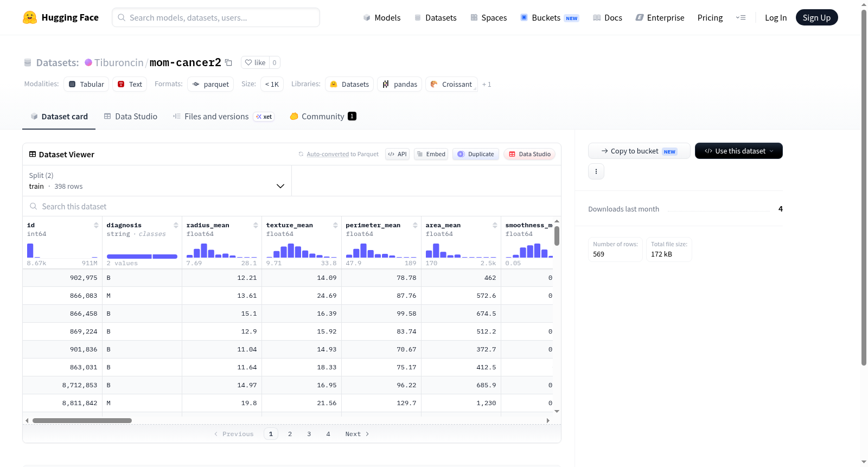Image resolution: width=868 pixels, height=467 pixels.
Task: Go to page 2 of results
Action: (290, 434)
